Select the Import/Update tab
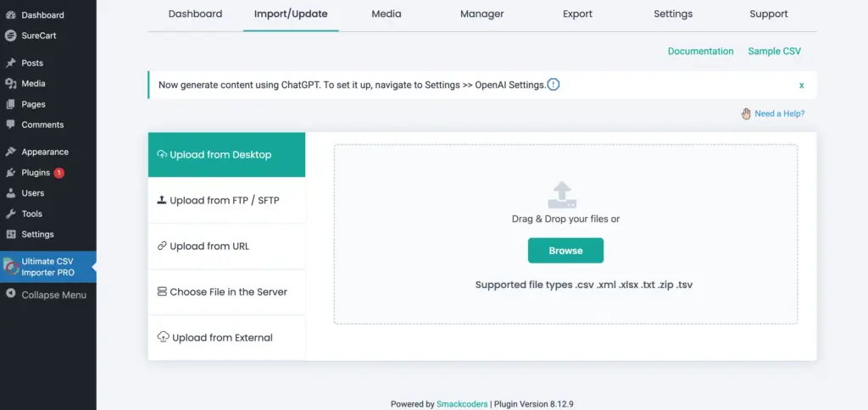The width and height of the screenshot is (868, 410). 291,14
